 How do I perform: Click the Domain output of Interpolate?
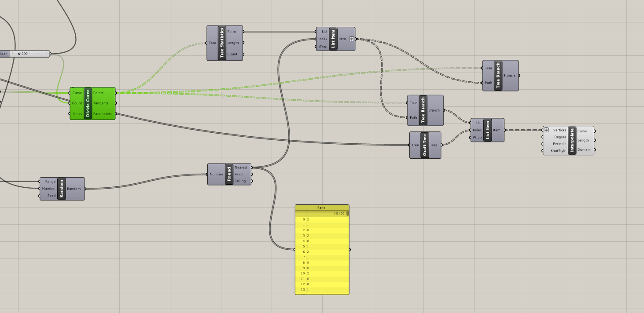(x=584, y=150)
